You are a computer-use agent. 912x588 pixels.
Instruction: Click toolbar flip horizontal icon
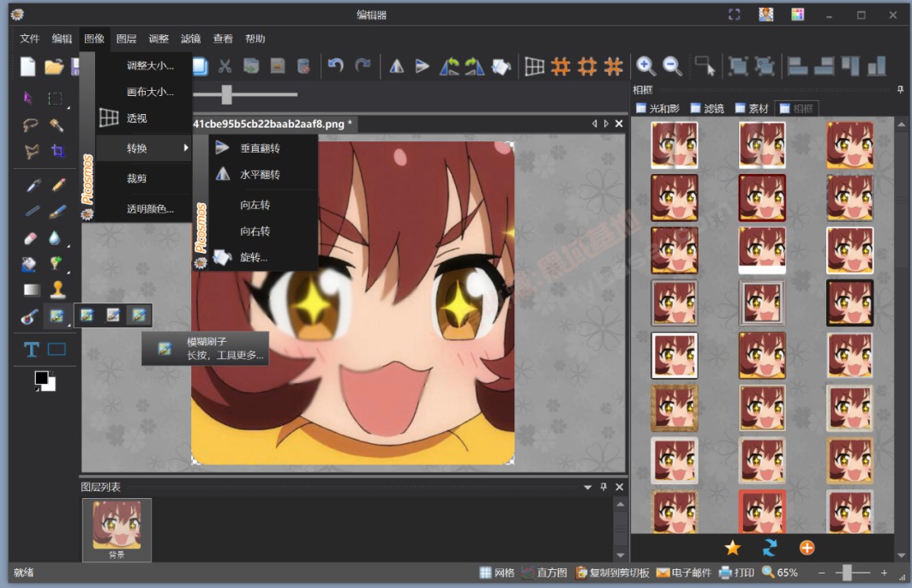[397, 66]
